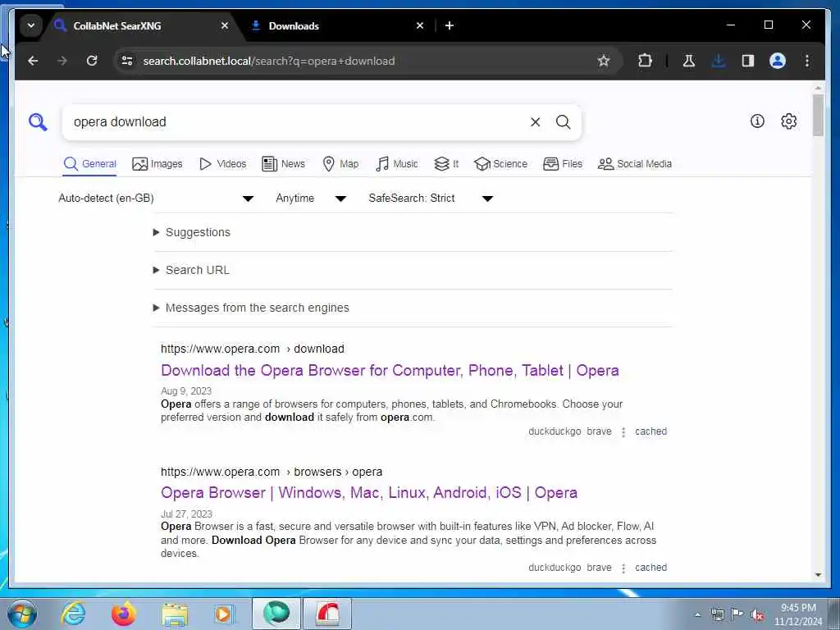Open the Windows Start button
The image size is (840, 630).
pos(22,614)
